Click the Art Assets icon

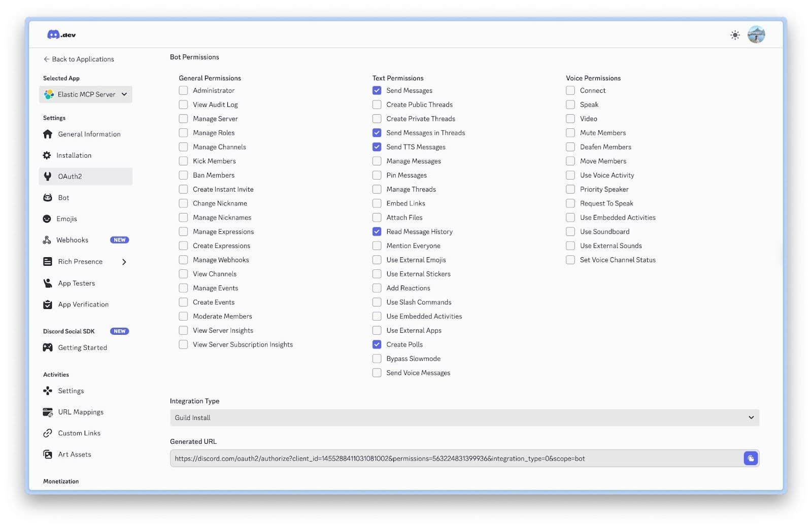point(48,454)
